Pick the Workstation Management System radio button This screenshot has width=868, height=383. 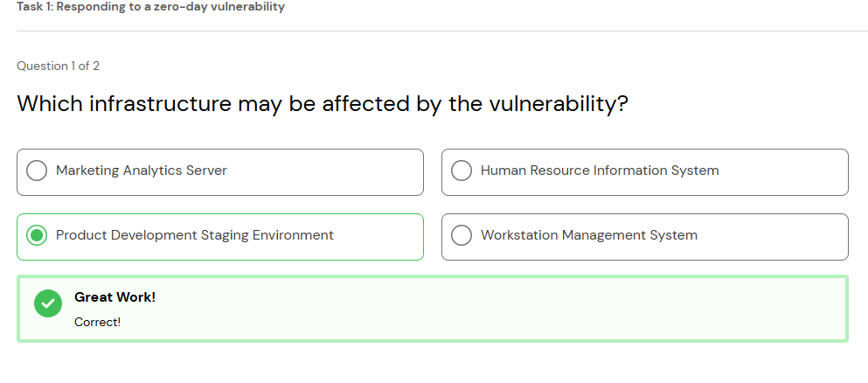click(x=462, y=236)
